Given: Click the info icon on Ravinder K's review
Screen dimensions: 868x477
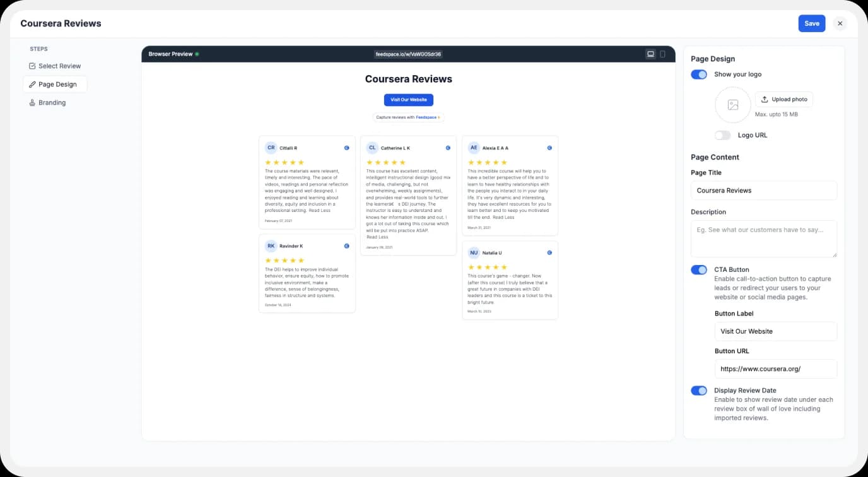Looking at the screenshot, I should [346, 245].
